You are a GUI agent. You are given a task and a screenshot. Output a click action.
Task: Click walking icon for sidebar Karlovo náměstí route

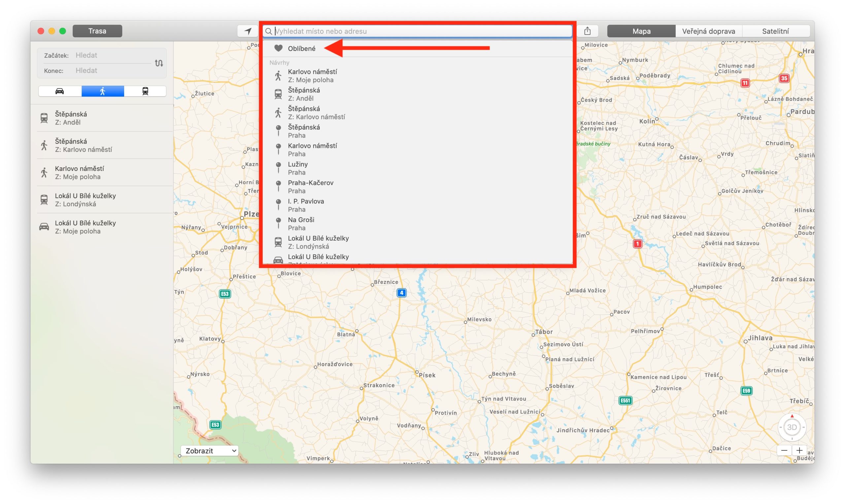coord(44,173)
